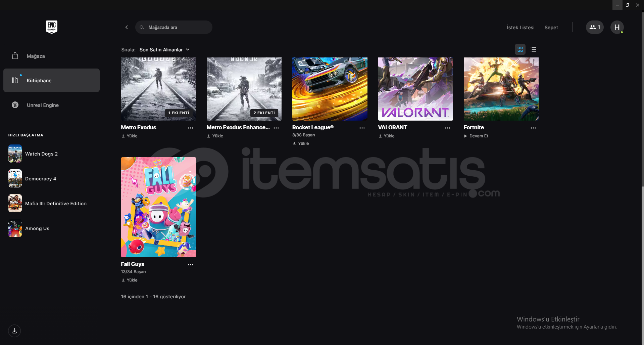Viewport: 644px width, 345px height.
Task: Click the Mafia III quick launch icon
Action: 15,203
